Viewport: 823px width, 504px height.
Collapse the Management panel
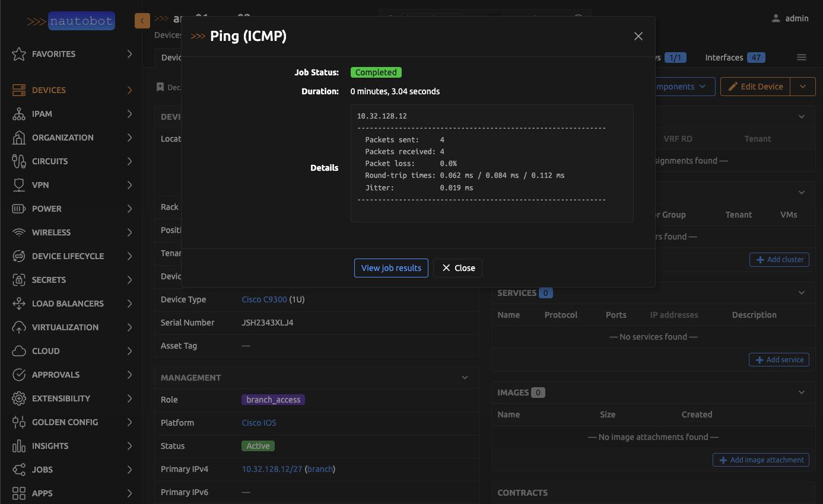pyautogui.click(x=465, y=378)
